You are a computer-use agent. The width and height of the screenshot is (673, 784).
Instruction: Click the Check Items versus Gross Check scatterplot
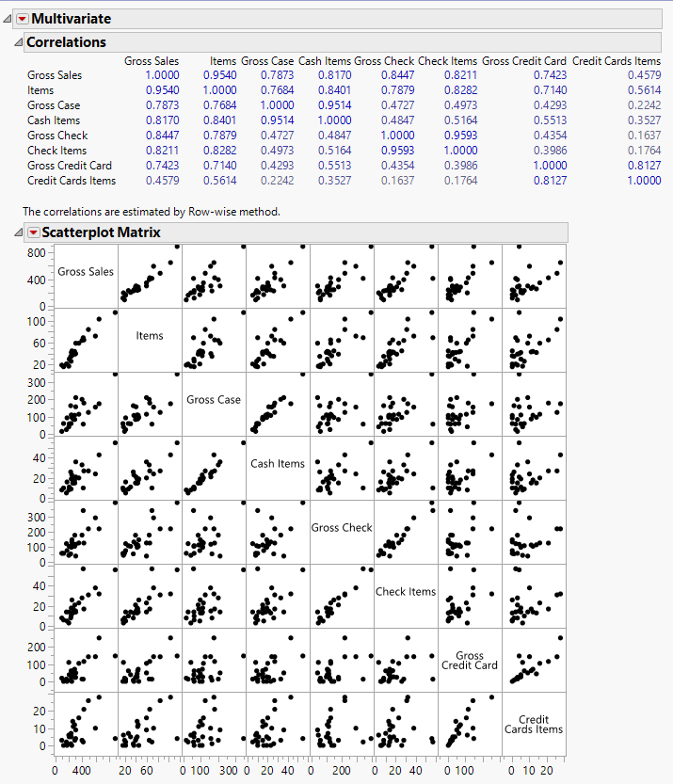(x=342, y=596)
